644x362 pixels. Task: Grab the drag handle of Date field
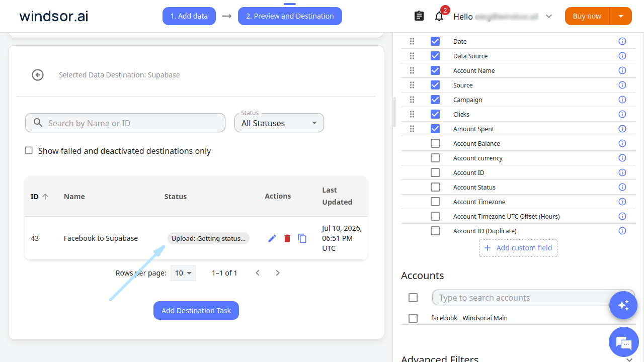412,41
